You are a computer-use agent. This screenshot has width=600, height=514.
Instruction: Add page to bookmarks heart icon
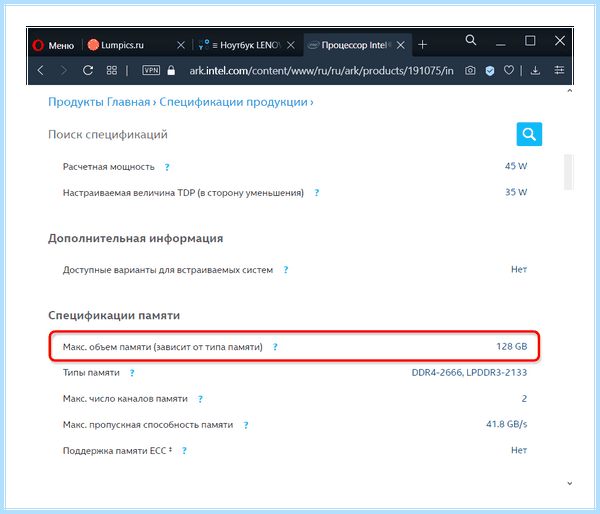tap(509, 70)
